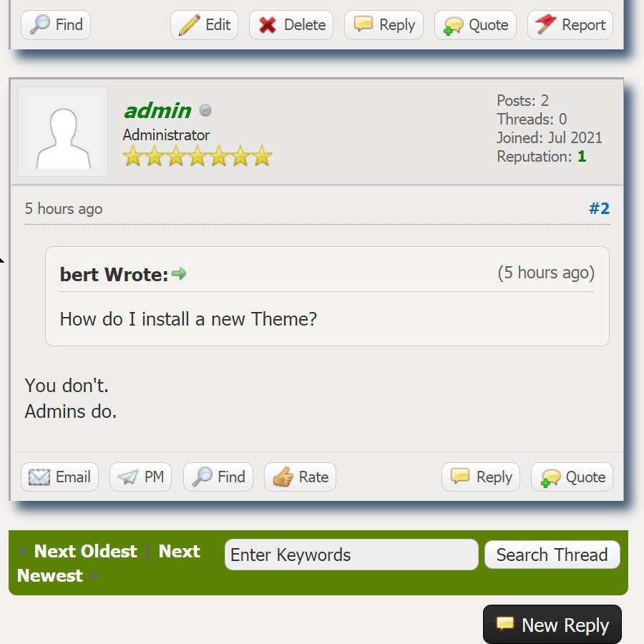
Task: Go to the Next Newest thread
Action: coord(109,563)
